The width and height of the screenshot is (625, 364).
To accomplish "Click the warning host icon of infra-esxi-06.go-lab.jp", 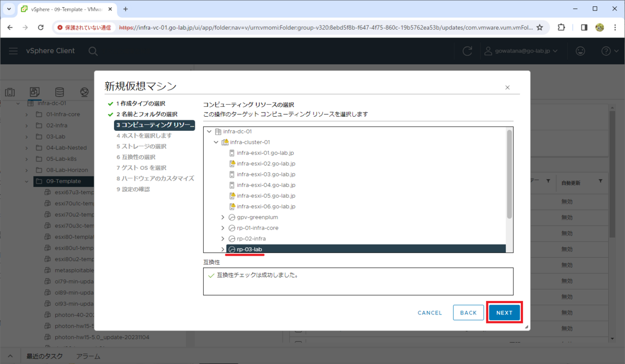I will 232,206.
